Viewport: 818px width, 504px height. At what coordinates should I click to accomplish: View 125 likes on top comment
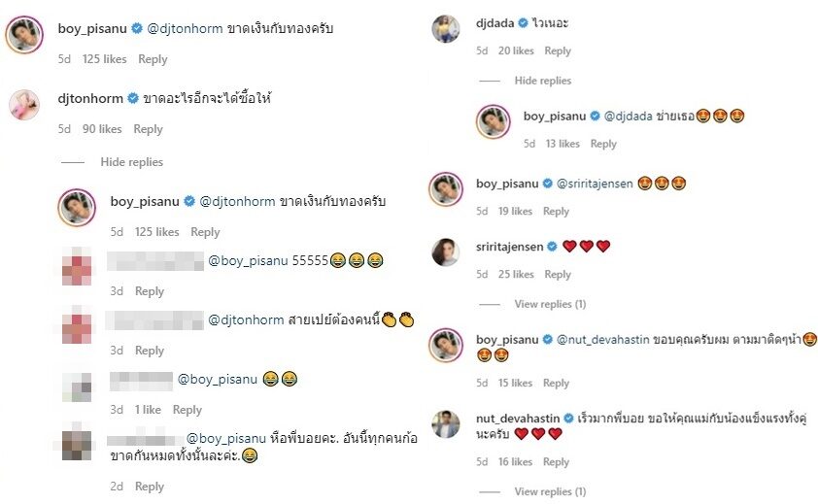(104, 59)
